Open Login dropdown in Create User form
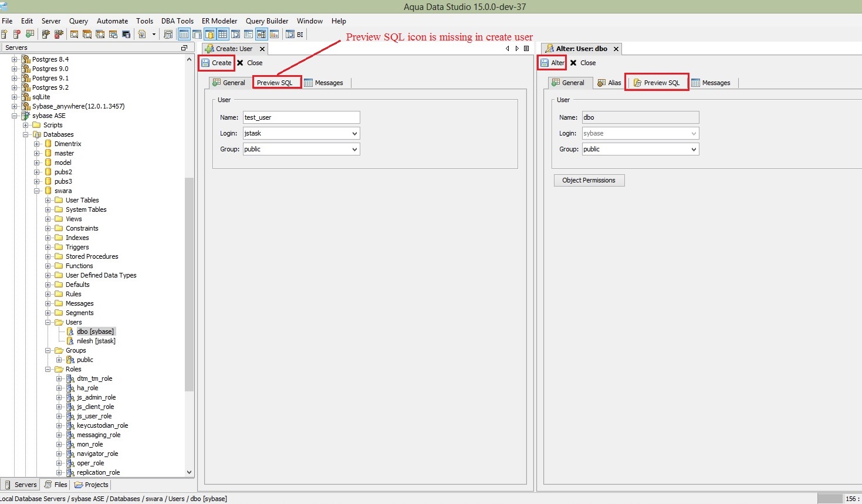Screen dimensions: 862x504 (354, 133)
